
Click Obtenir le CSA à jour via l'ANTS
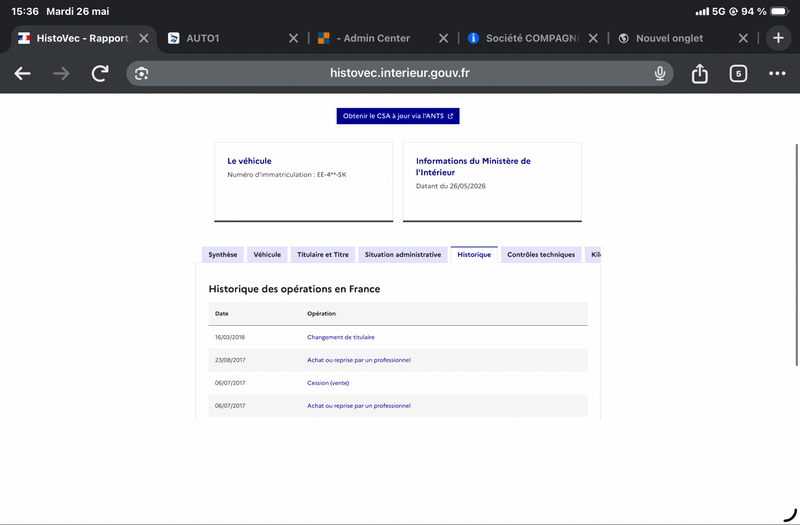pyautogui.click(x=398, y=116)
